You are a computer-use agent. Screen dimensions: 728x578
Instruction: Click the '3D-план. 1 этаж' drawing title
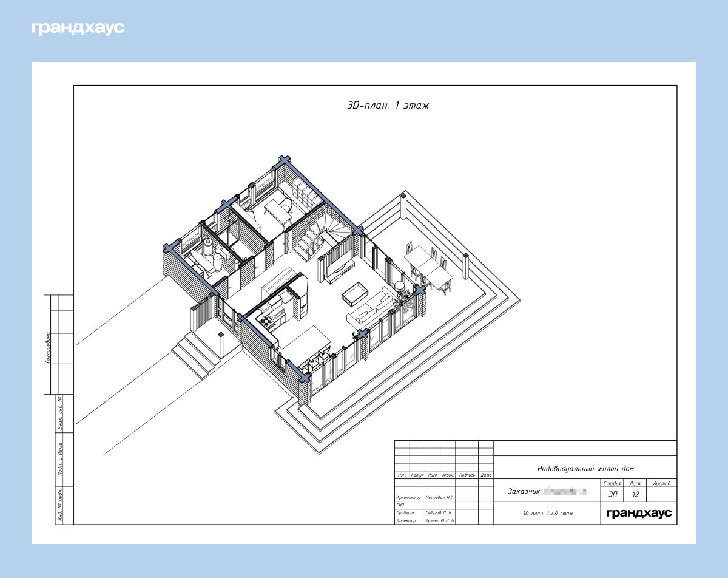pos(388,106)
